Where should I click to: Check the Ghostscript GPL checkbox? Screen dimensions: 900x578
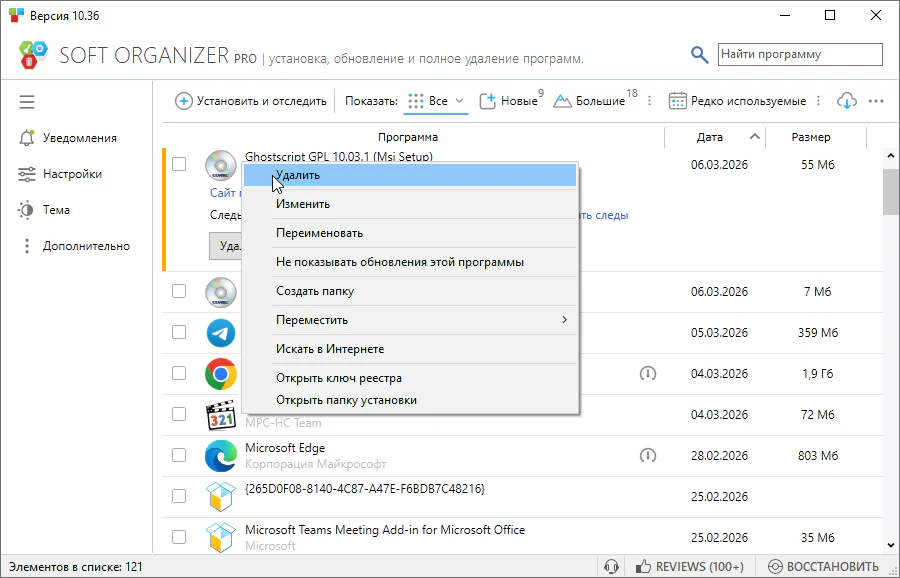coord(179,164)
